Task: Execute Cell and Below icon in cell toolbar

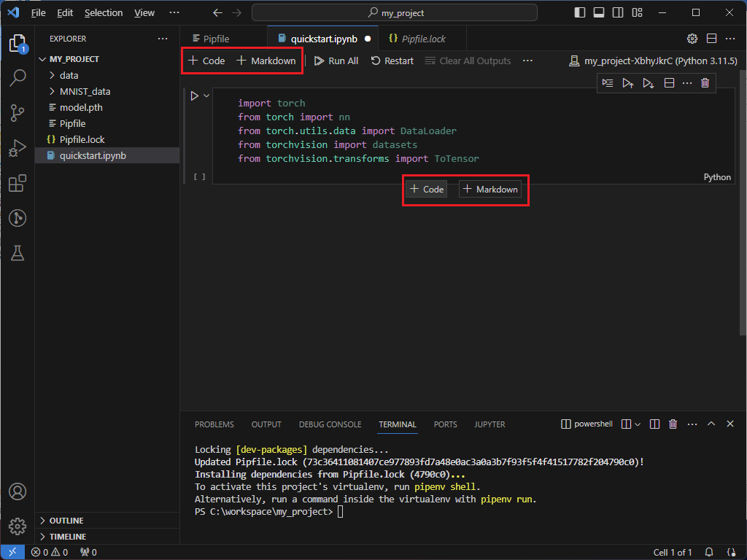Action: [649, 83]
